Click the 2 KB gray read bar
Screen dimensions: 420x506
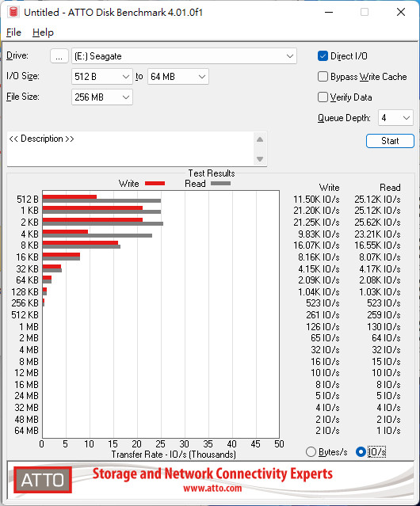[x=103, y=223]
